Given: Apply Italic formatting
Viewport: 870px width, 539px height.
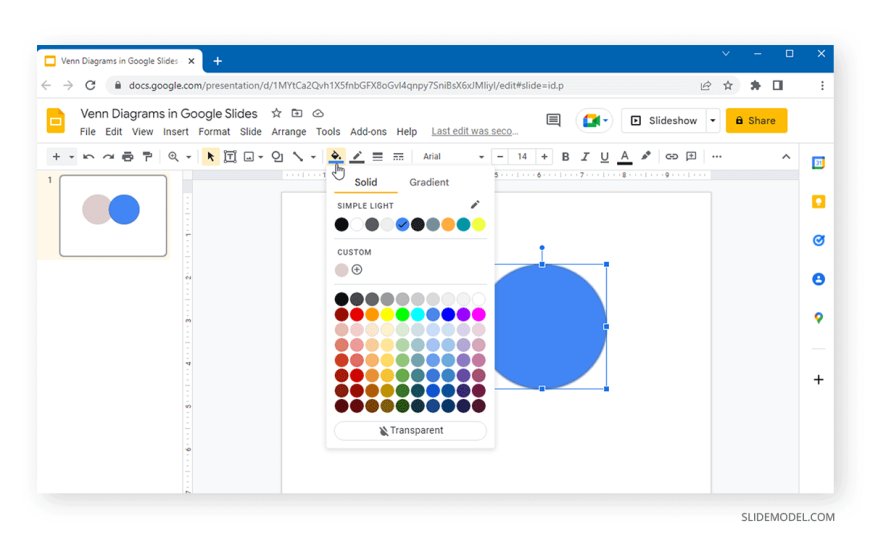Looking at the screenshot, I should 585,157.
